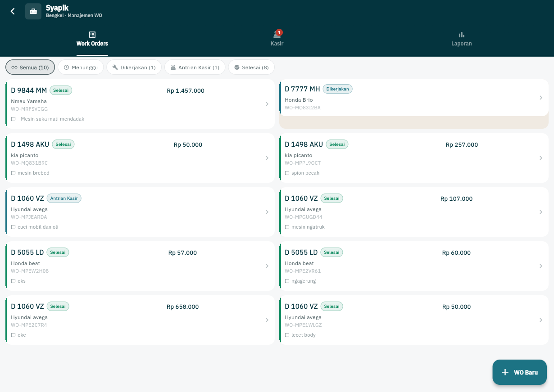Click amount Rp 57.000
The image size is (554, 392).
(182, 253)
